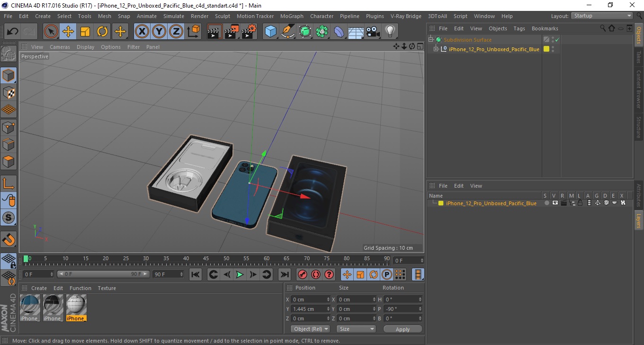Switch to Texture mode icon

pyautogui.click(x=9, y=92)
